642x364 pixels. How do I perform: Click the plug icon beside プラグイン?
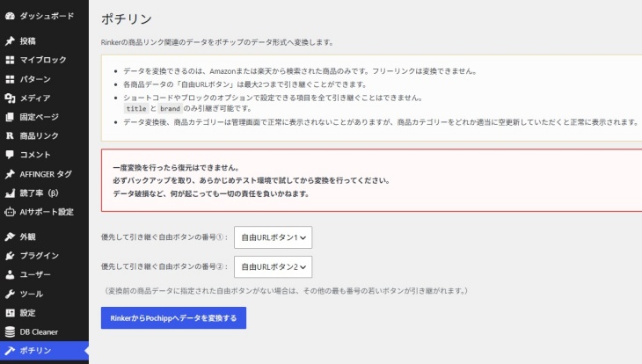[10, 256]
